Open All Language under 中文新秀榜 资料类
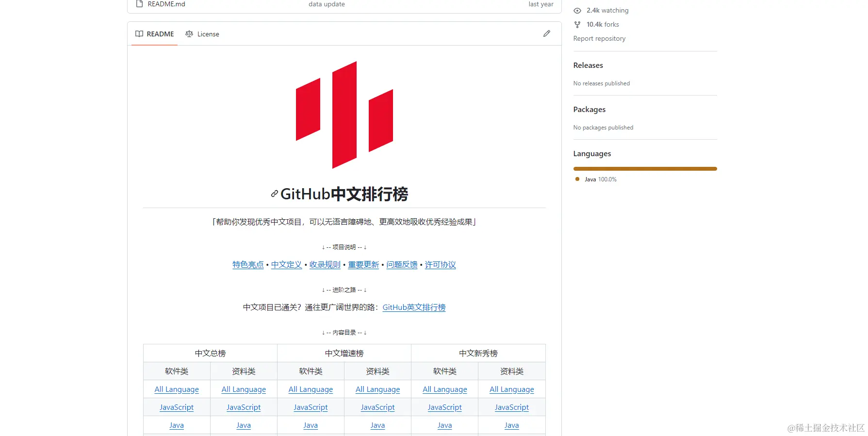 pyautogui.click(x=511, y=389)
